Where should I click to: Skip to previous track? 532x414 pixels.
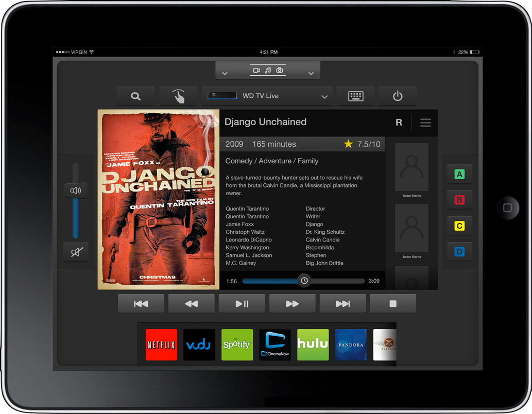[x=141, y=303]
